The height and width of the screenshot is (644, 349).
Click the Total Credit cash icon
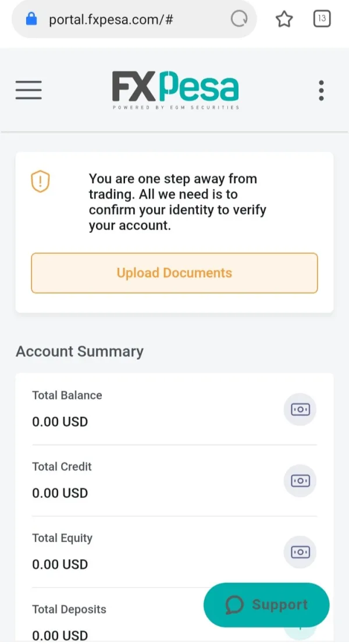(x=300, y=481)
